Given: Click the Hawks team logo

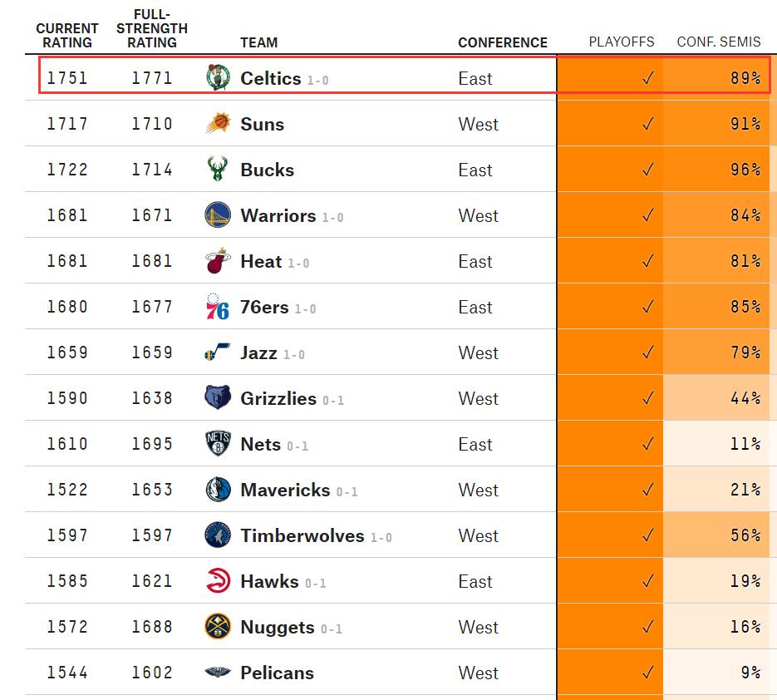Looking at the screenshot, I should pyautogui.click(x=217, y=581).
